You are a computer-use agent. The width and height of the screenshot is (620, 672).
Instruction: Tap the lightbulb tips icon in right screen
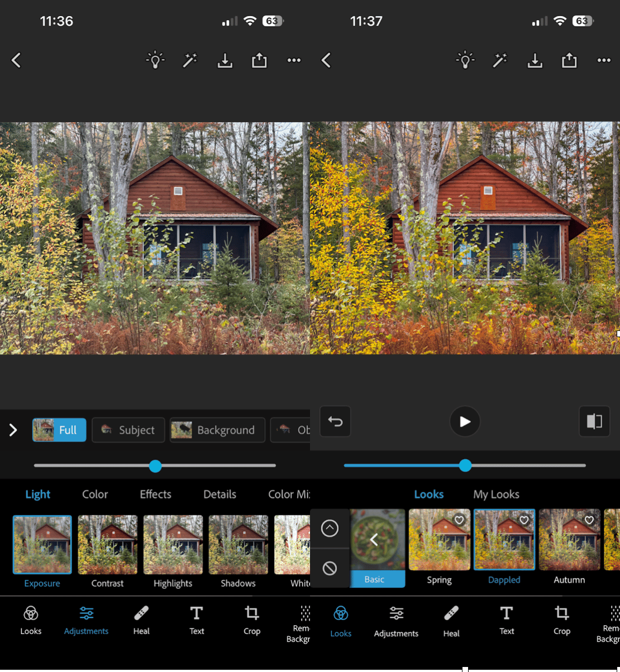pos(465,60)
